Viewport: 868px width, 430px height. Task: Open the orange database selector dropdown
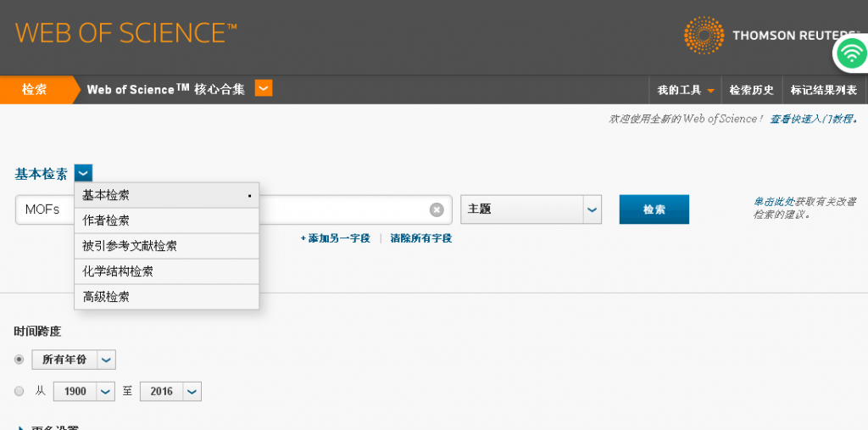pos(264,88)
